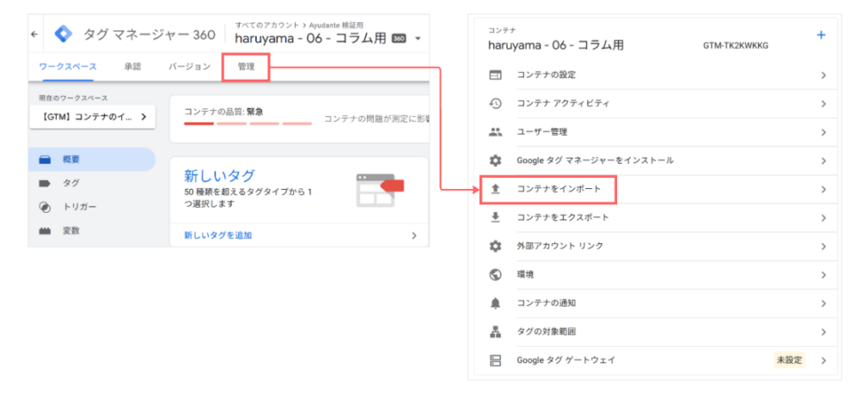Click chevron next to 新しいタグを追加

[414, 236]
